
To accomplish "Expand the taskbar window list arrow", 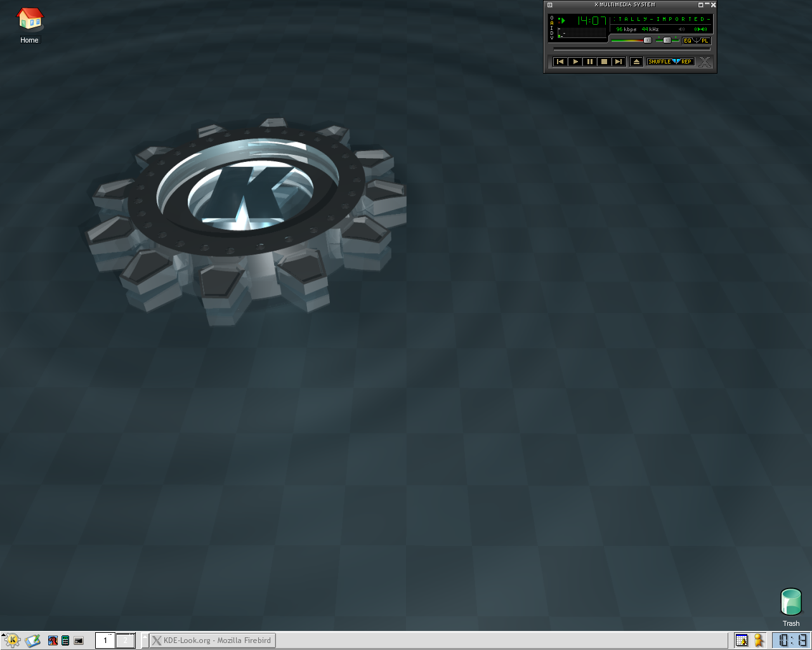I will point(145,640).
